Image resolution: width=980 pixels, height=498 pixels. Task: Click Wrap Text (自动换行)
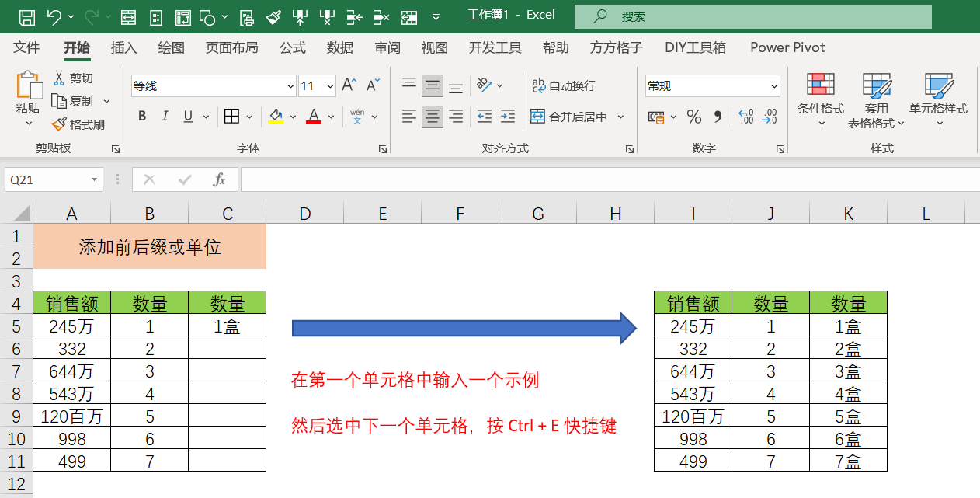point(564,85)
